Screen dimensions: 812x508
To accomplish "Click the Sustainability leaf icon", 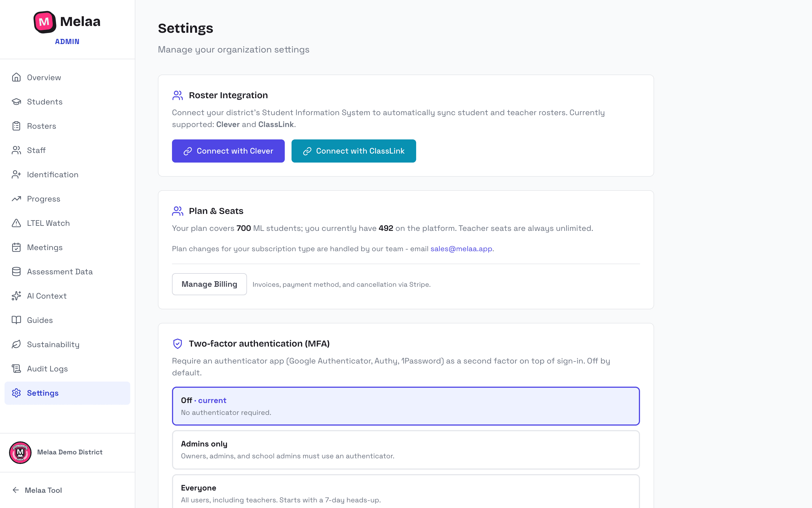I will coord(16,344).
